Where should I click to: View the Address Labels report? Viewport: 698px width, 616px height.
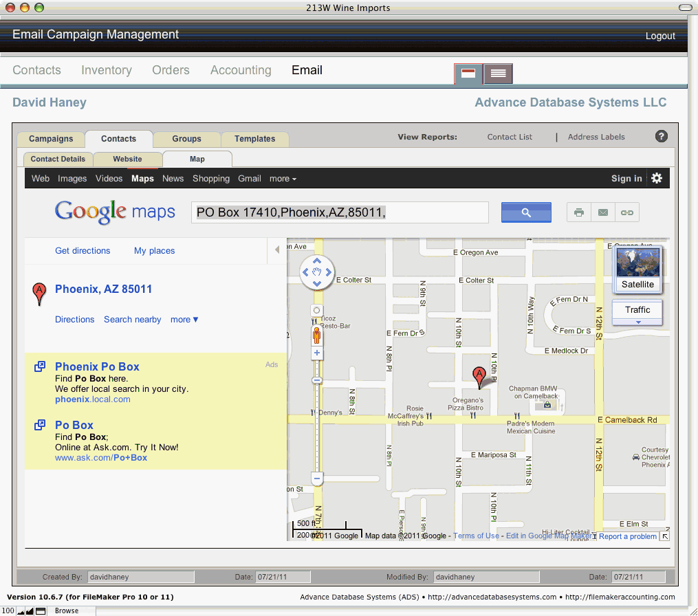tap(596, 137)
